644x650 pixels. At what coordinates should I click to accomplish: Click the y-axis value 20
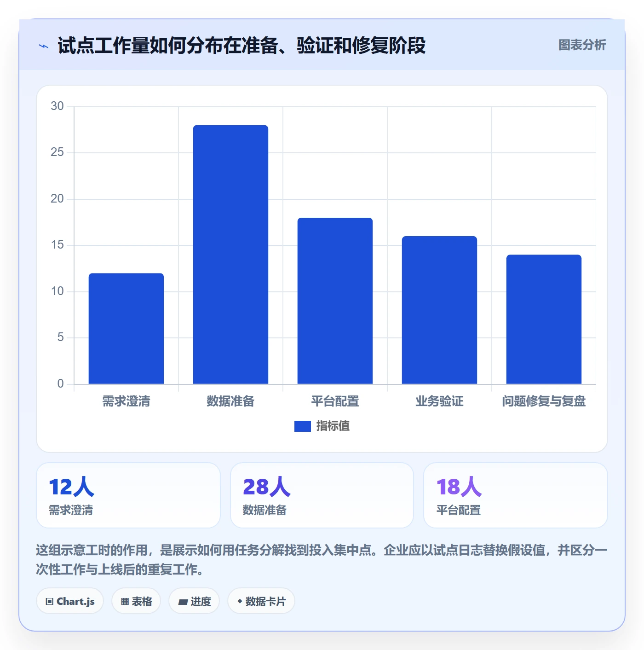[57, 199]
